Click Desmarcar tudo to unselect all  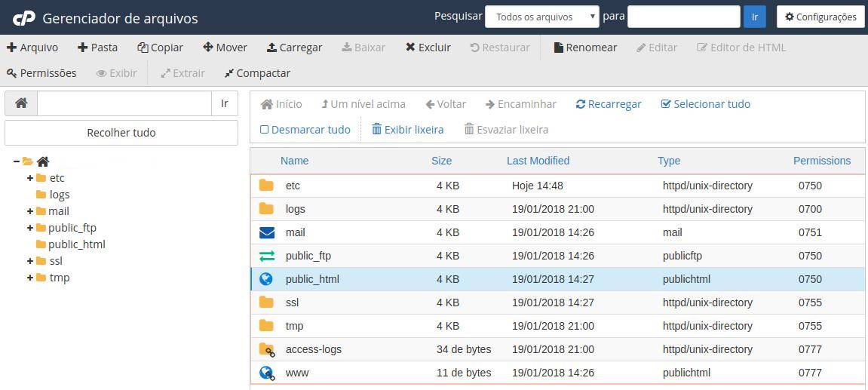(305, 130)
